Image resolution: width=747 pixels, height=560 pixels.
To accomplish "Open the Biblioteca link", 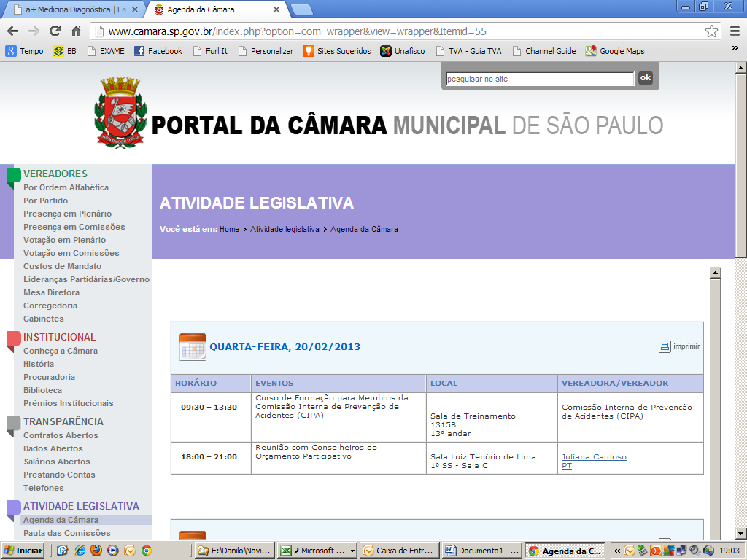I will coord(43,390).
